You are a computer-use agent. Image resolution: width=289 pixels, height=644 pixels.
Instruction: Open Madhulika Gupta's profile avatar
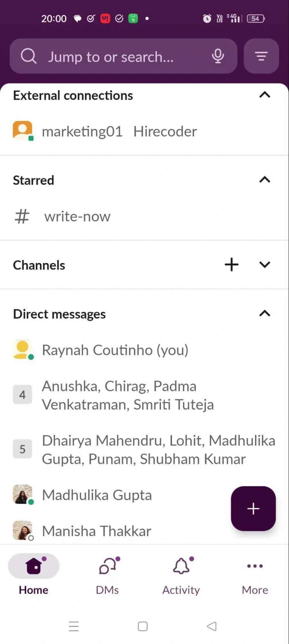(22, 495)
